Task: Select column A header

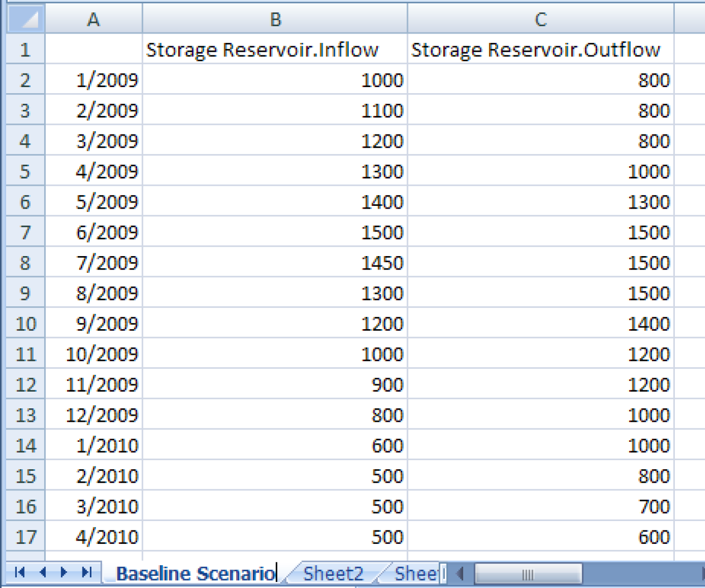Action: tap(93, 20)
